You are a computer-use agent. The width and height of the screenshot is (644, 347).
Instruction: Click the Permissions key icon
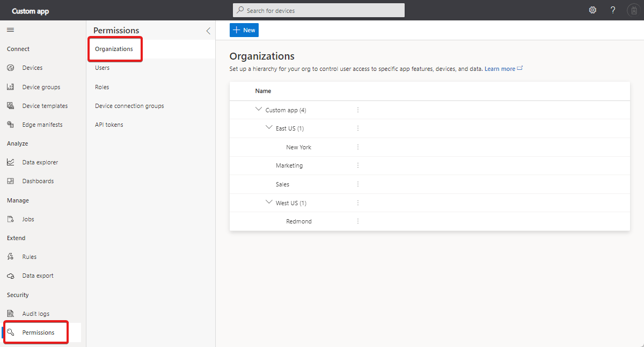pyautogui.click(x=10, y=332)
